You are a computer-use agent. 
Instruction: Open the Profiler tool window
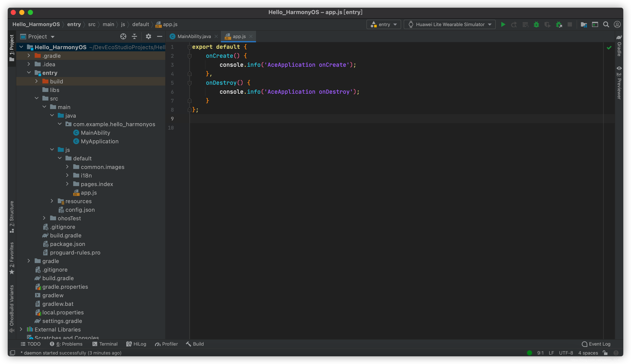tap(166, 344)
